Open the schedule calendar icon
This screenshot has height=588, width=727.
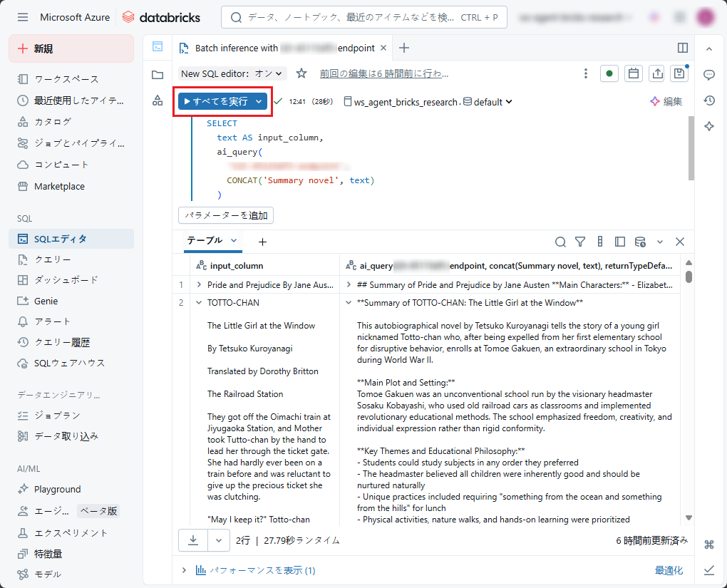(632, 73)
